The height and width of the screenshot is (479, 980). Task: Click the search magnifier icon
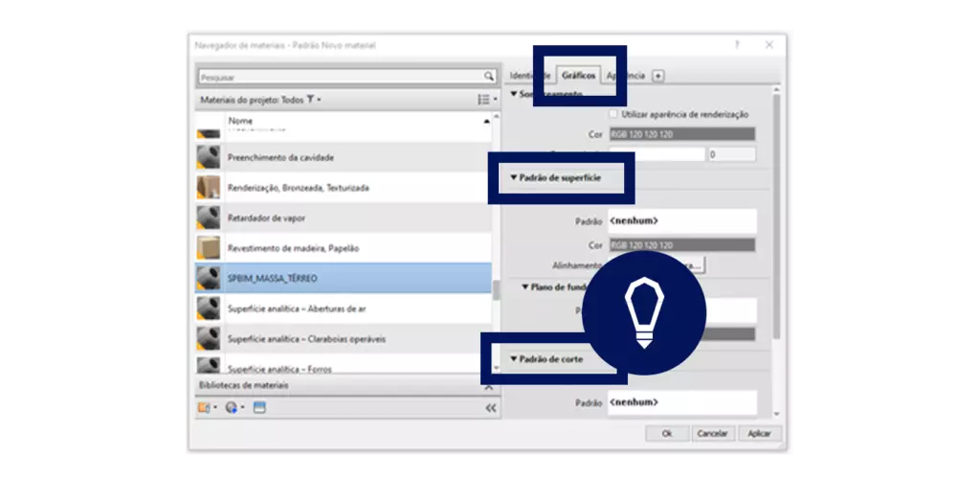(x=489, y=77)
